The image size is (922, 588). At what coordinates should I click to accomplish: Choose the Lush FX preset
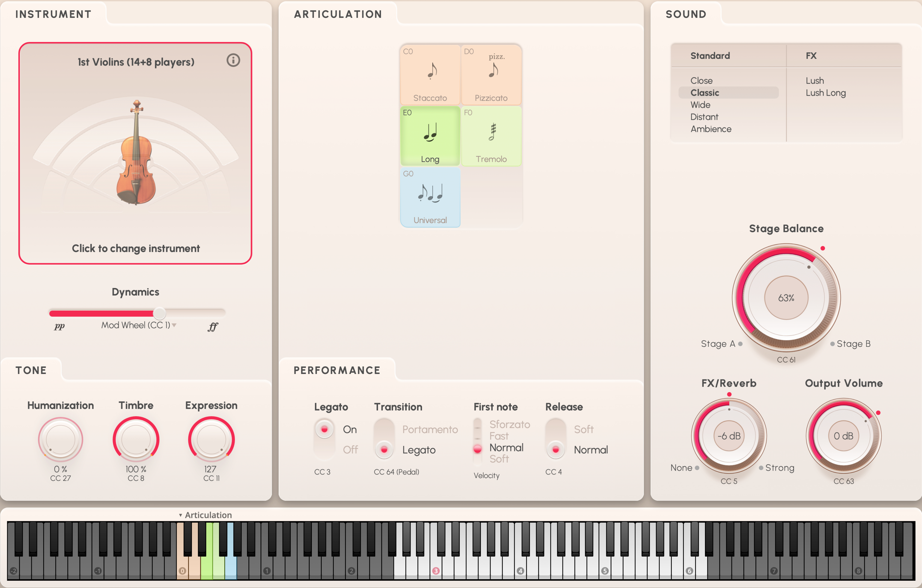[x=815, y=80]
